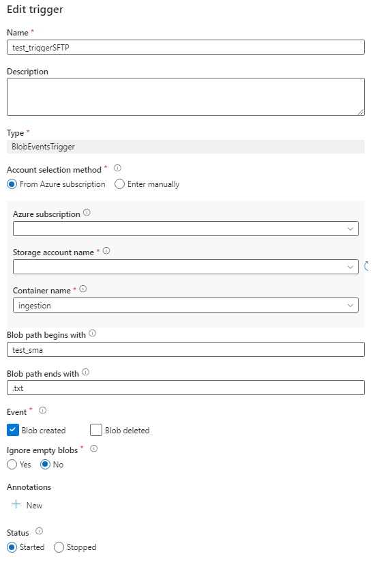Viewport: 392px width, 565px height.
Task: Uncheck the Blob created checkbox
Action: [x=12, y=430]
